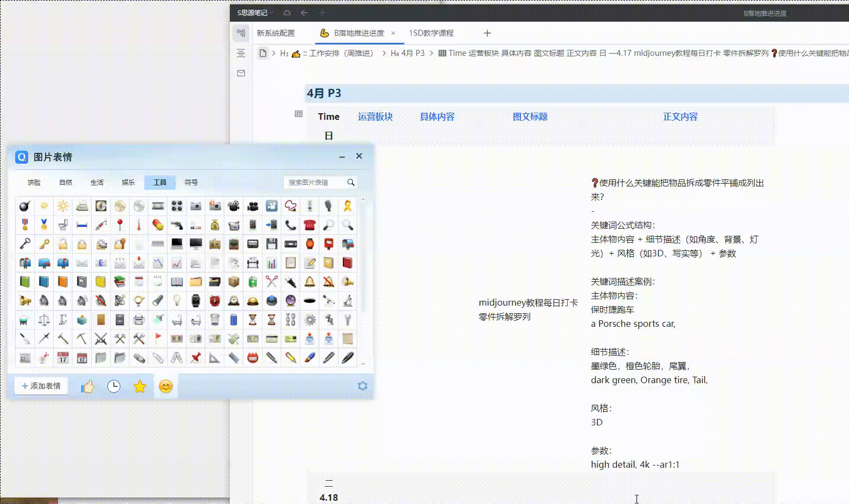Click the Time table icon in the breadcrumb
The image size is (849, 504).
[x=441, y=53]
